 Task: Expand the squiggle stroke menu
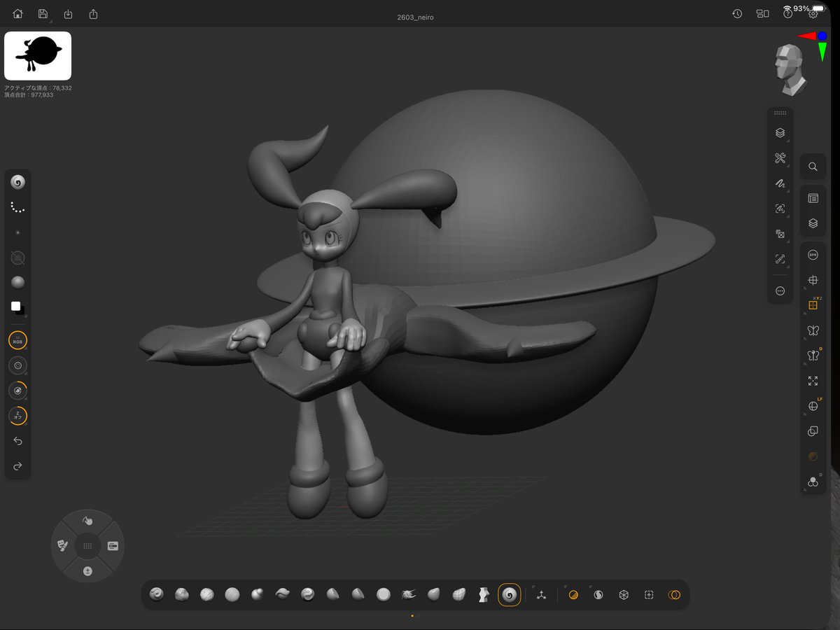pyautogui.click(x=780, y=183)
